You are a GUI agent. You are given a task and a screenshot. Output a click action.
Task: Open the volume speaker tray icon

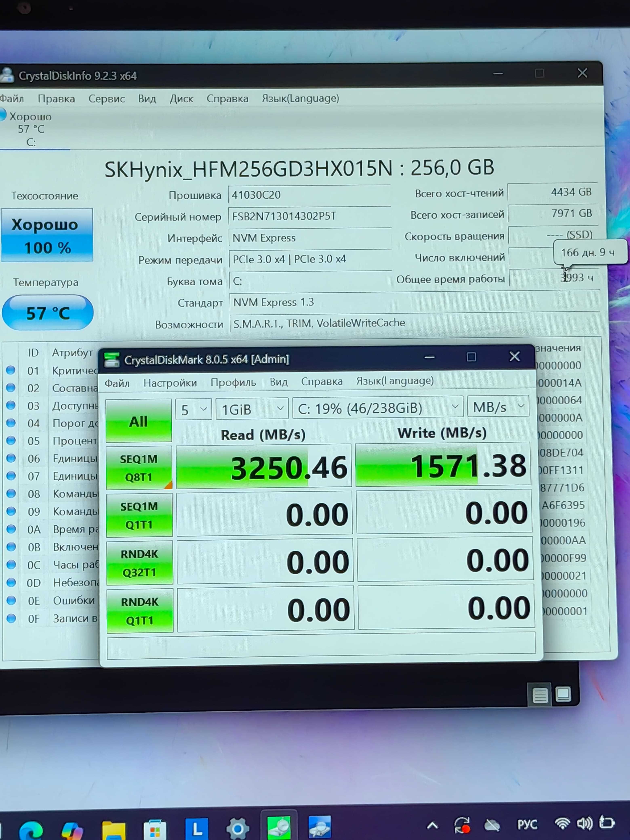(x=584, y=823)
